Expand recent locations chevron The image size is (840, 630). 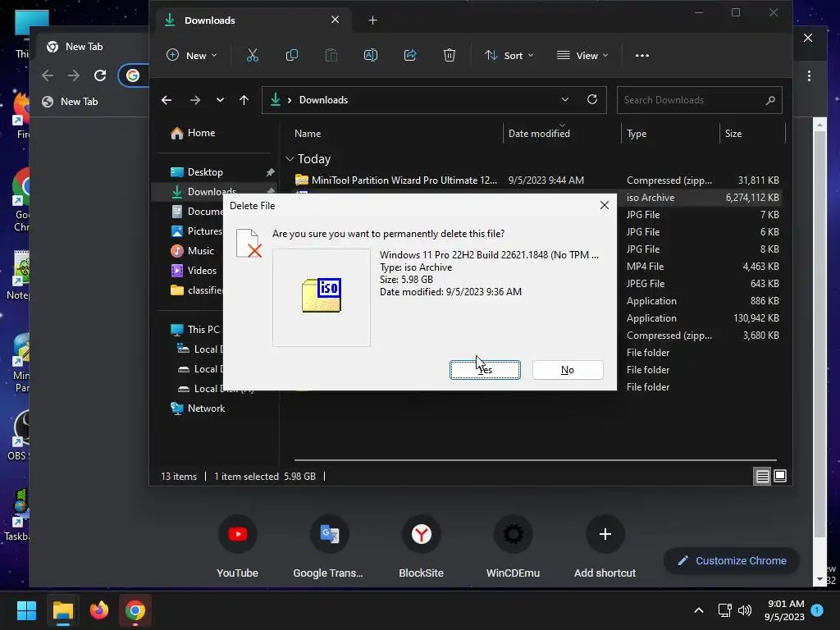pyautogui.click(x=220, y=100)
